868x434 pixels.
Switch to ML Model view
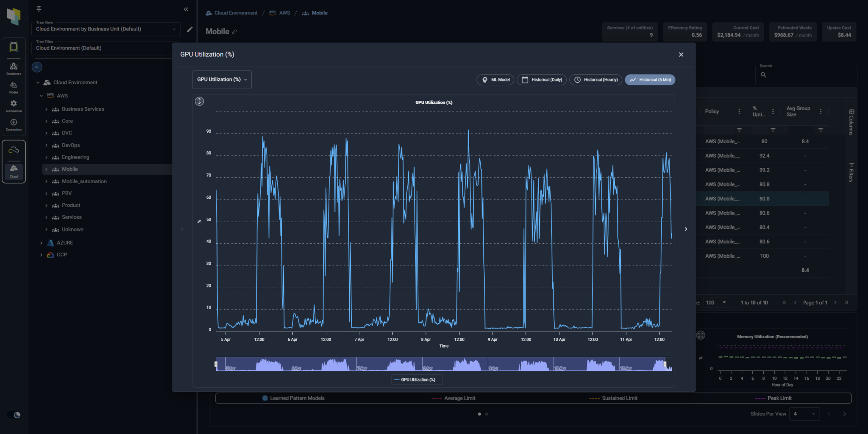click(495, 80)
